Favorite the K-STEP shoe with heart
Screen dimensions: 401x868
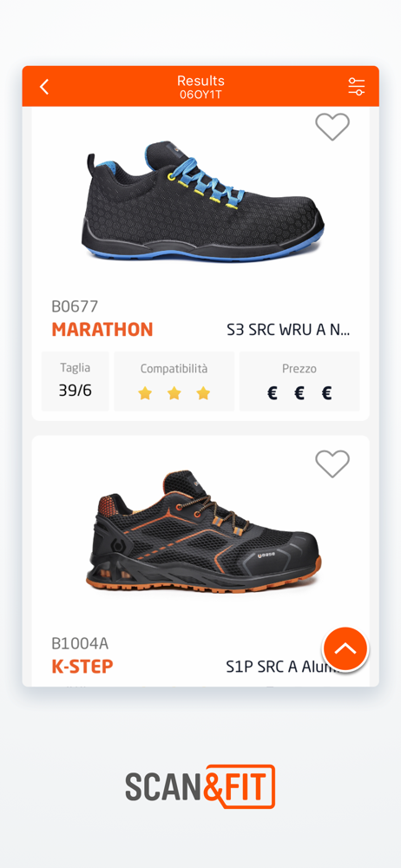tap(332, 464)
